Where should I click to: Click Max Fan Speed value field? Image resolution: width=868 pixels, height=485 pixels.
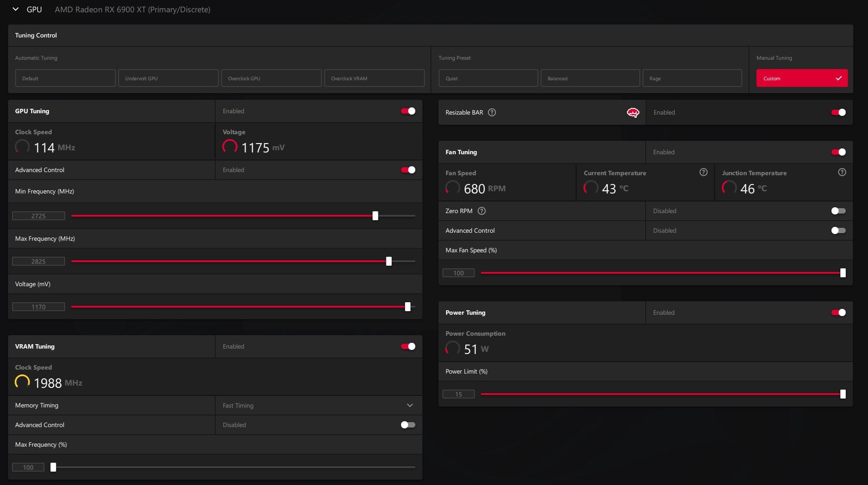point(459,273)
